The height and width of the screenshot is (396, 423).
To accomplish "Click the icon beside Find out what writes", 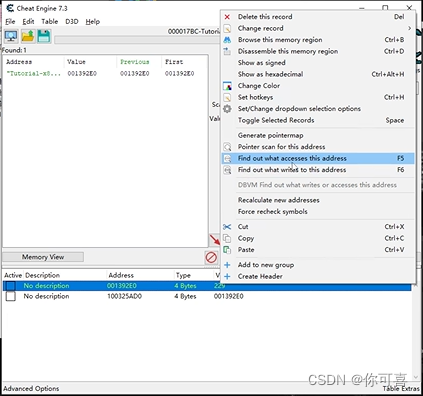I will pos(227,170).
